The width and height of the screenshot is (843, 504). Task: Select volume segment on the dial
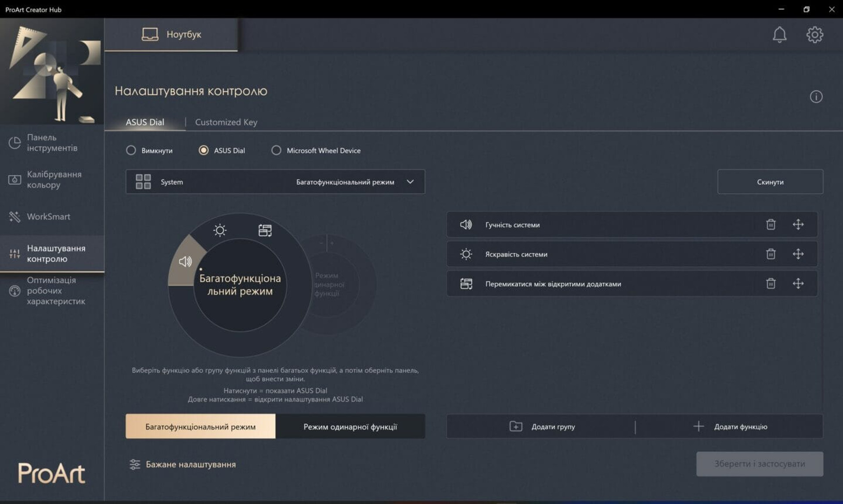185,262
